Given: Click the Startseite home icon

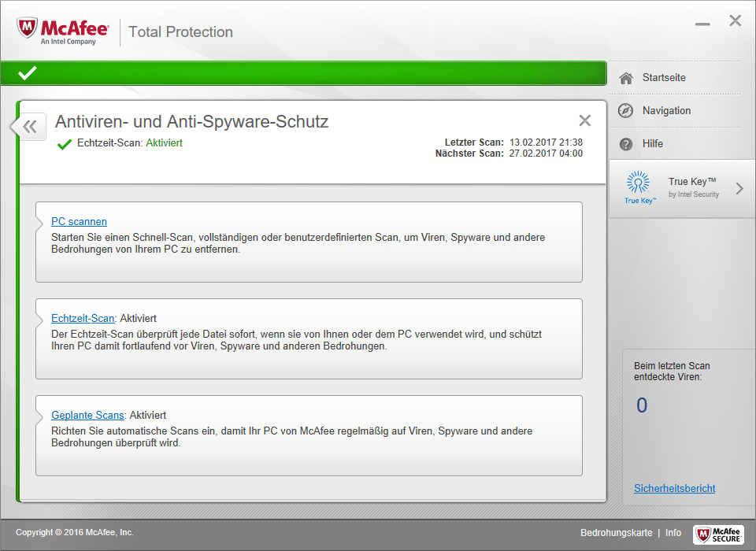Looking at the screenshot, I should 626,78.
